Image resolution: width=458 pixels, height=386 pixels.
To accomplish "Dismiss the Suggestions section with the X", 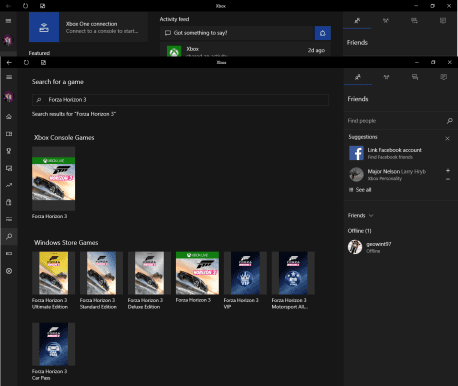I will point(447,138).
